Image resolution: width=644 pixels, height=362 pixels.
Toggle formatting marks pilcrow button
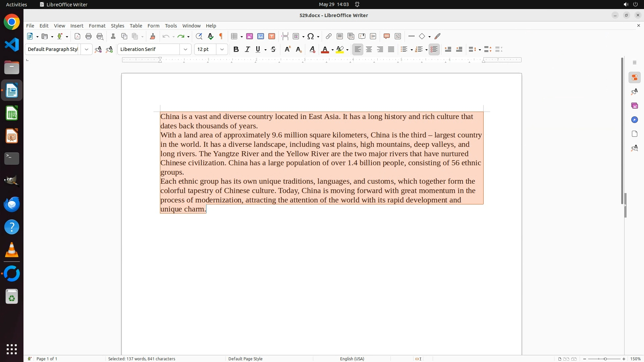[x=221, y=36]
